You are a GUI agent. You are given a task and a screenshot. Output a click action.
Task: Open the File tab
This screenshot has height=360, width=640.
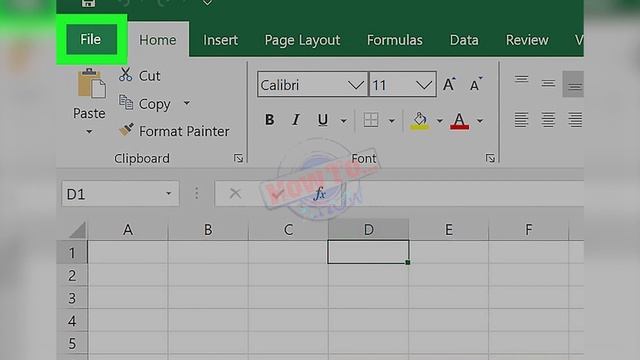(x=91, y=40)
